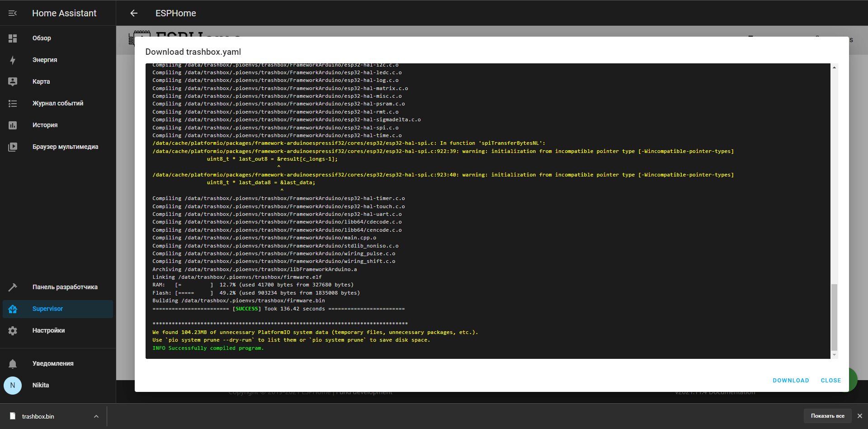Collapse the Home Assistant sidebar menu icon
868x429 pixels.
13,13
